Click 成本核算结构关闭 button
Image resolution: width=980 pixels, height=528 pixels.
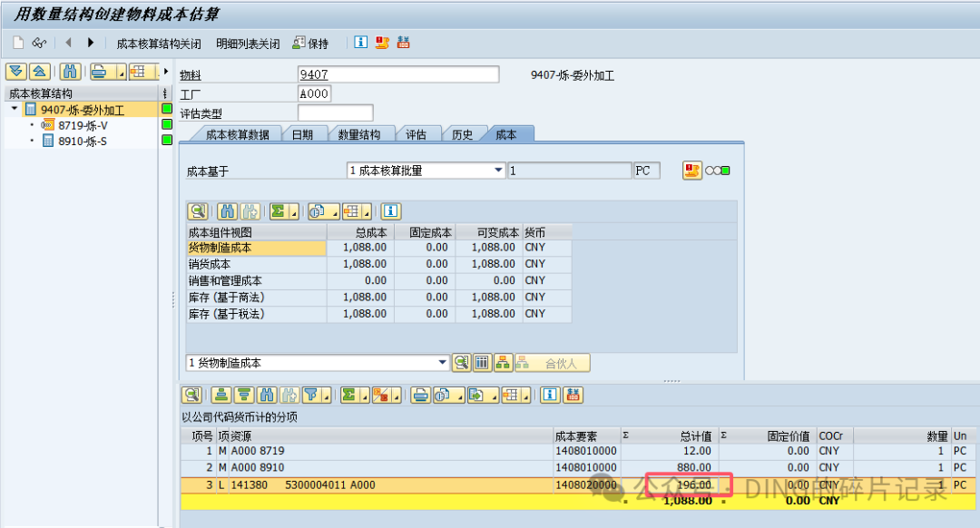[x=159, y=44]
